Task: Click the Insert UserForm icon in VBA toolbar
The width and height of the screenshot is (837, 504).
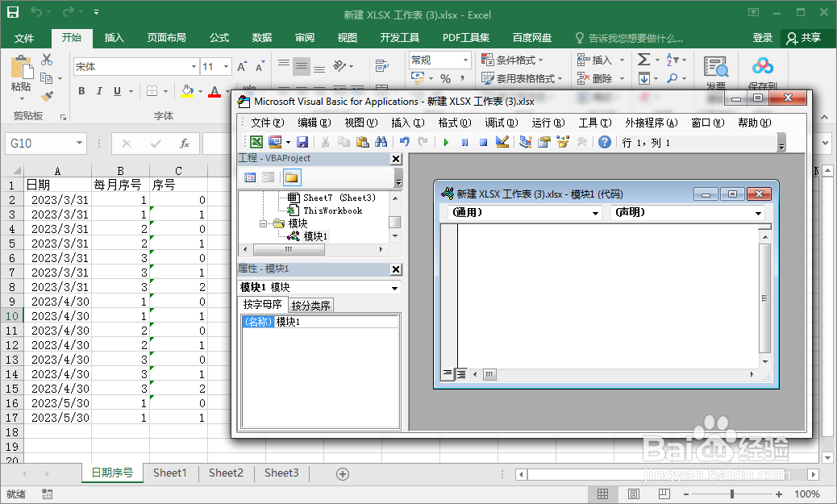Action: click(x=275, y=142)
